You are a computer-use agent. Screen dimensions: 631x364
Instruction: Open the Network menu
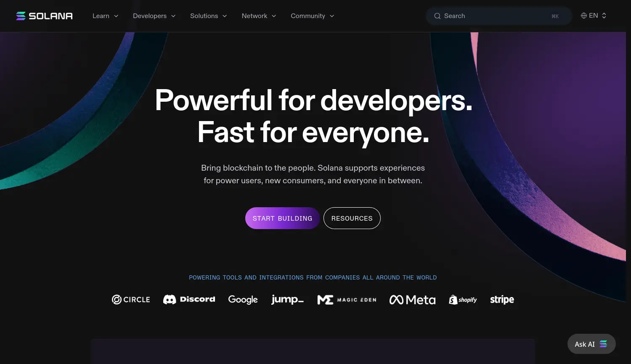(x=259, y=16)
